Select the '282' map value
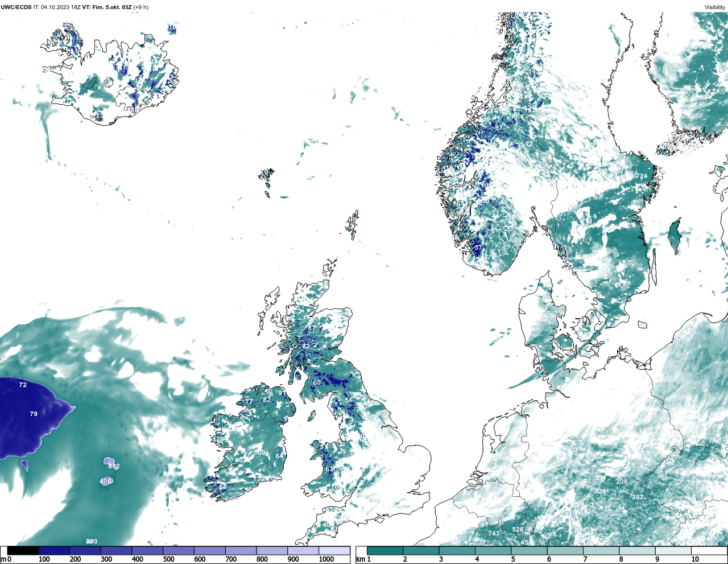 pos(638,497)
